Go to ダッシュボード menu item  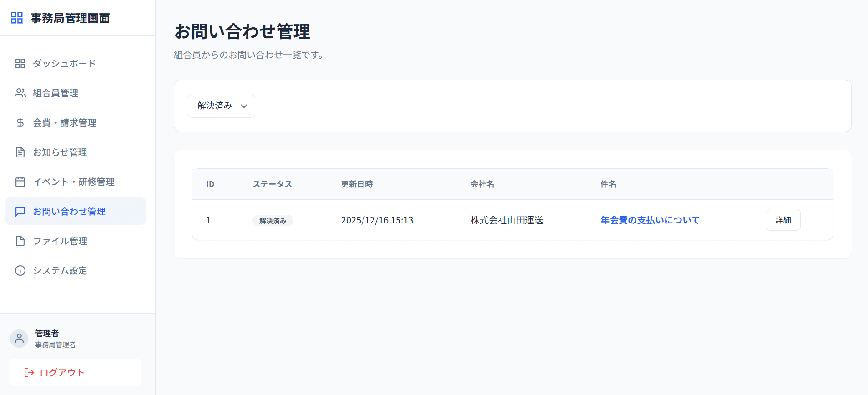(x=64, y=64)
